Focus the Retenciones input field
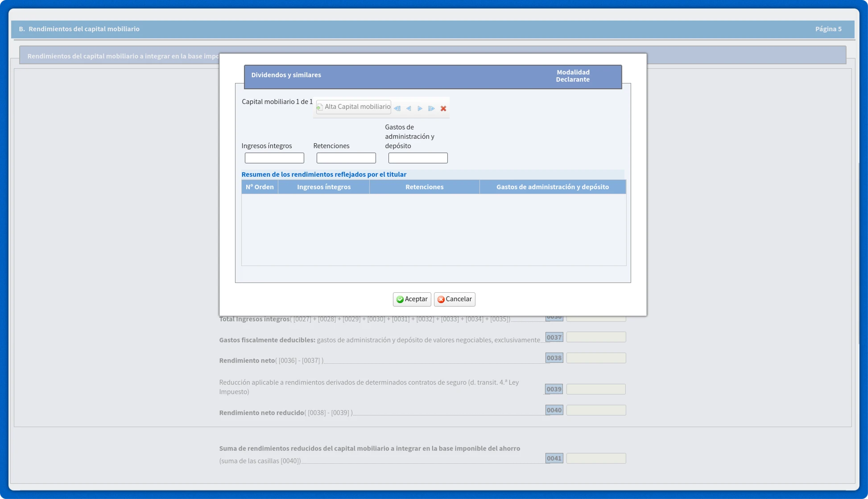Image resolution: width=868 pixels, height=499 pixels. [346, 158]
